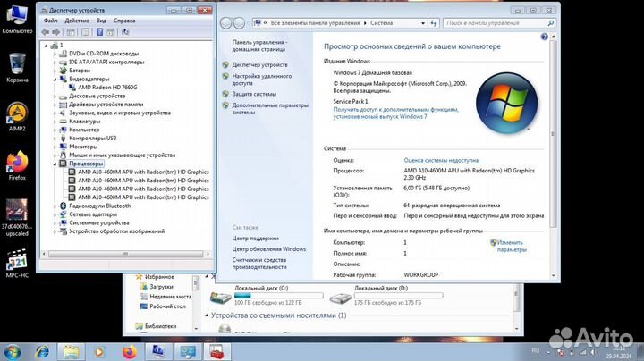Open the Корзина recycle bin icon
This screenshot has height=361, width=644.
[17, 68]
